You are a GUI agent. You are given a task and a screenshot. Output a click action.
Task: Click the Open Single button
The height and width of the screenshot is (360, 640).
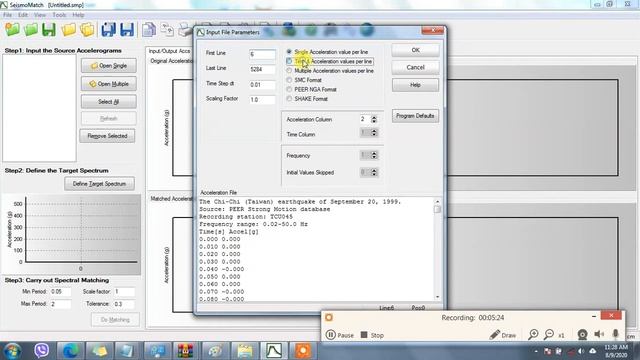point(109,66)
